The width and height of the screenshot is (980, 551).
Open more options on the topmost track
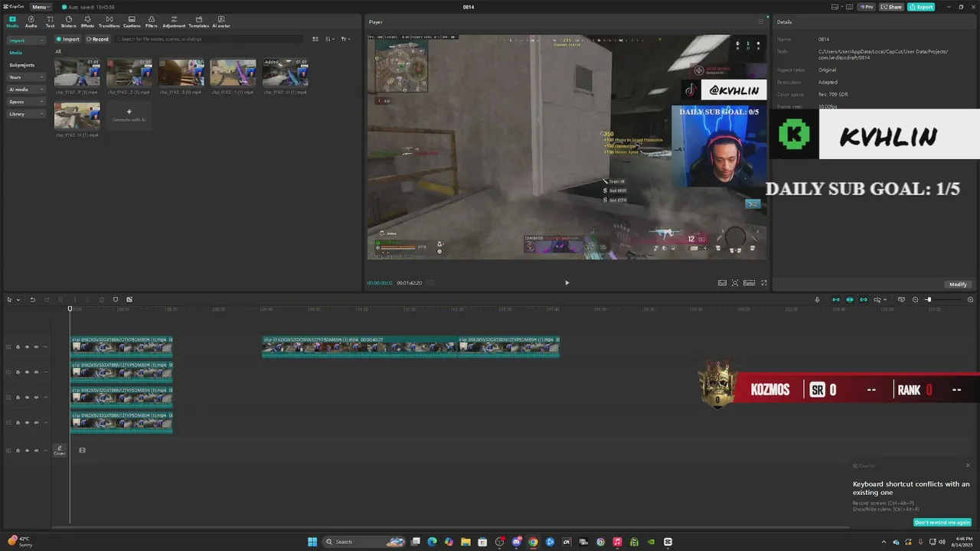tap(45, 347)
